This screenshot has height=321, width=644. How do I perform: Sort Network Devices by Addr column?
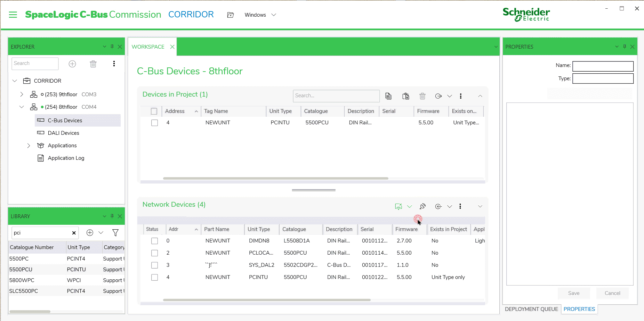point(183,229)
